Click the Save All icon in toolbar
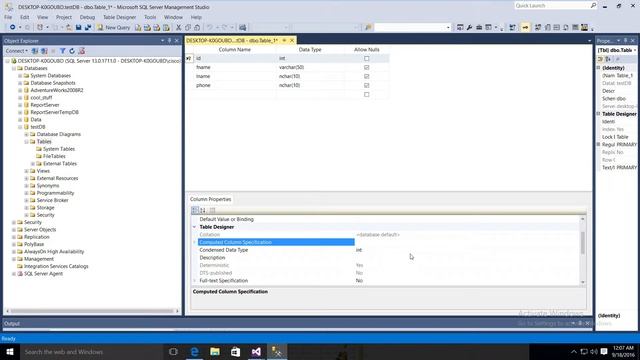The height and width of the screenshot is (360, 640). pyautogui.click(x=87, y=27)
